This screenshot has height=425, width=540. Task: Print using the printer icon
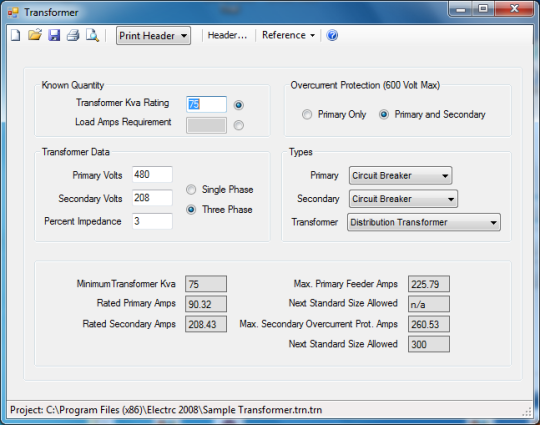(x=73, y=35)
